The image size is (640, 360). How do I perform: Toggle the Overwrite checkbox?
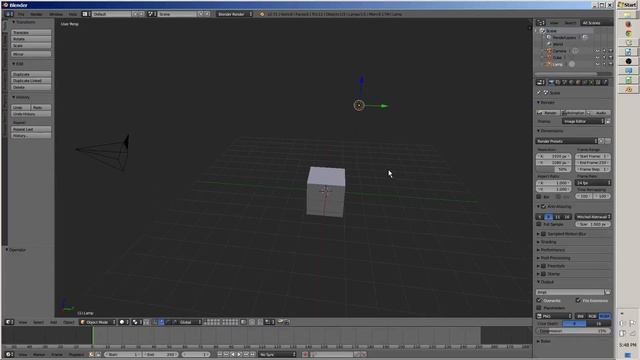539,300
